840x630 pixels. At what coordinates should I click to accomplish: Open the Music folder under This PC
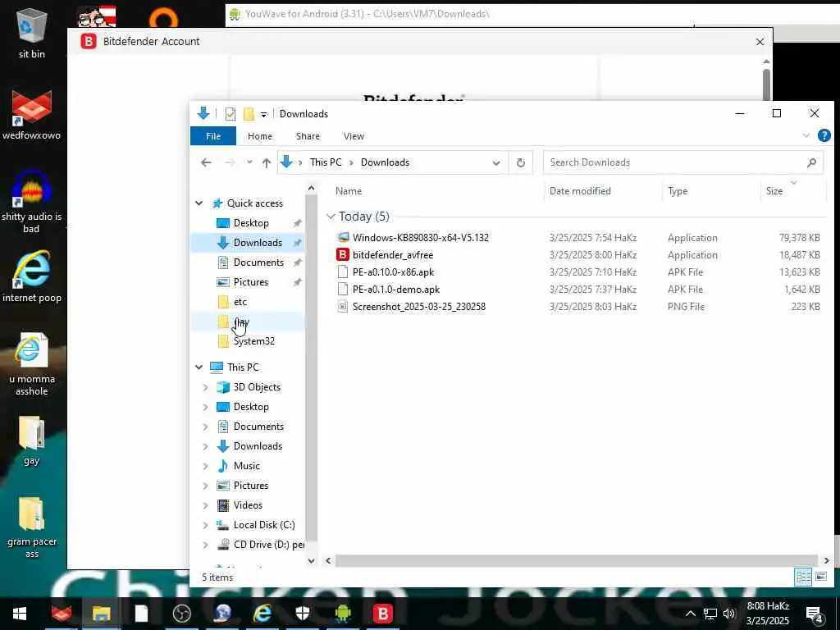click(246, 466)
